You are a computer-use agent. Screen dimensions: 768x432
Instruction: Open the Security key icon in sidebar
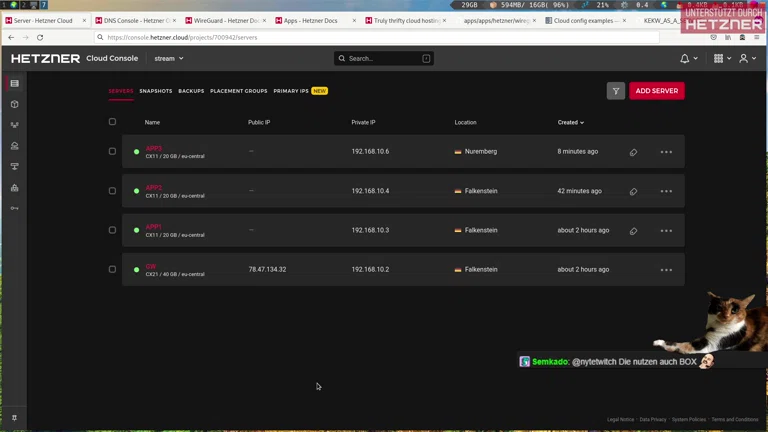(15, 208)
